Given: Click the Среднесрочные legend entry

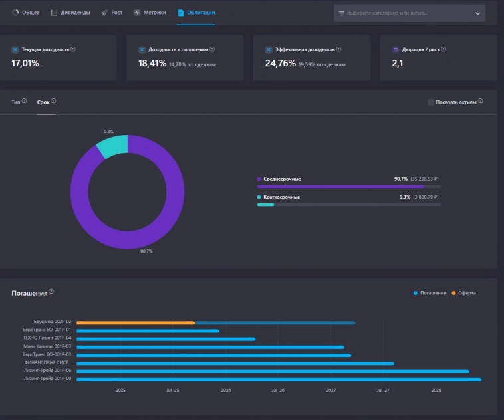Looking at the screenshot, I should (x=282, y=179).
